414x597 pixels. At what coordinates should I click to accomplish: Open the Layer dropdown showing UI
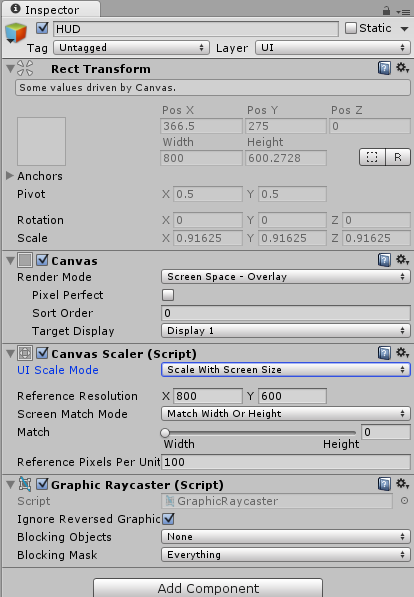332,48
